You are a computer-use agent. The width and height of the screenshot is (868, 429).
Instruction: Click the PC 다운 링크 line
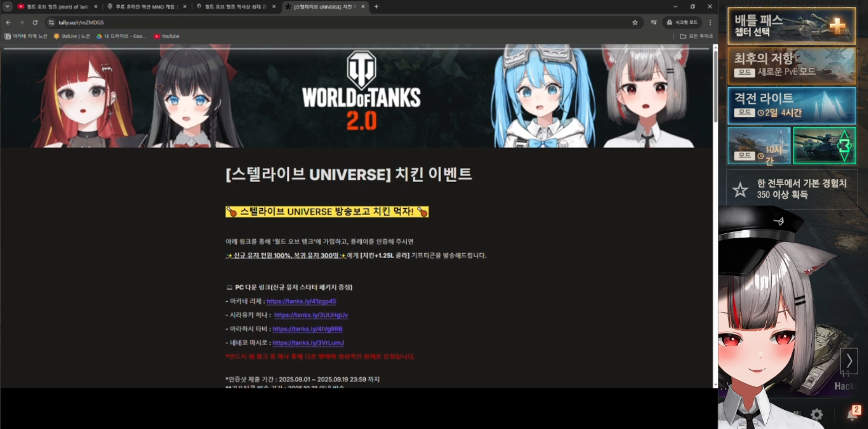point(289,288)
